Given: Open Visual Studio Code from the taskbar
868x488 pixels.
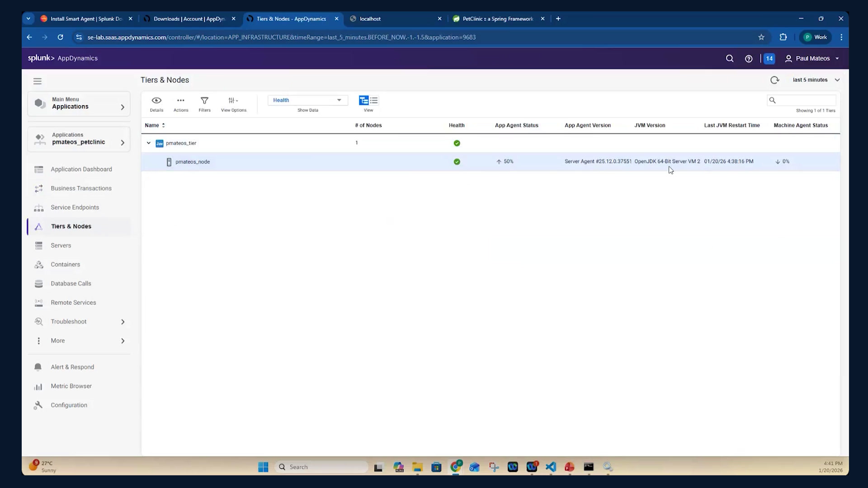Looking at the screenshot, I should click(551, 467).
